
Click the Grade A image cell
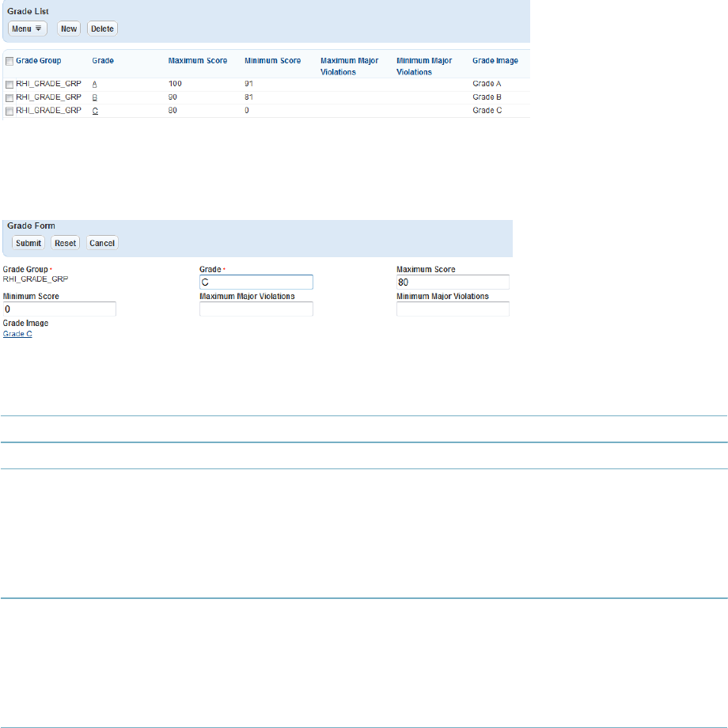point(487,84)
